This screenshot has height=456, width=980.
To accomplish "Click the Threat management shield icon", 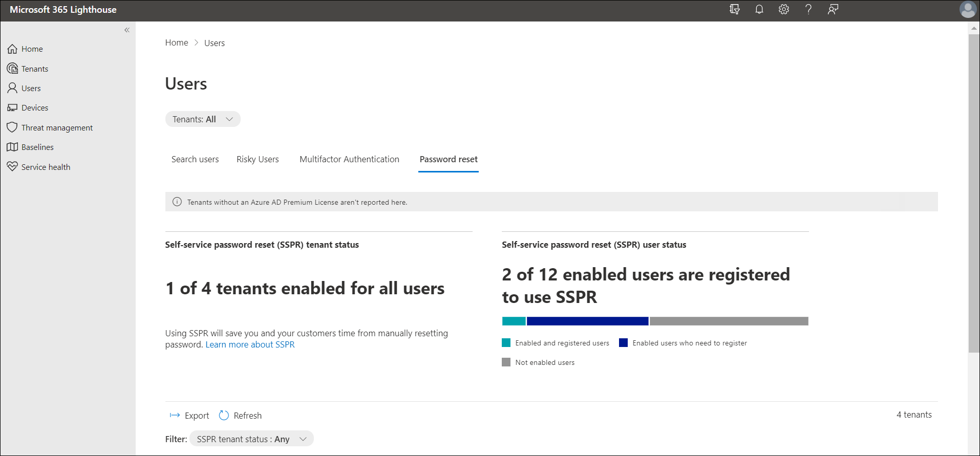I will tap(12, 127).
